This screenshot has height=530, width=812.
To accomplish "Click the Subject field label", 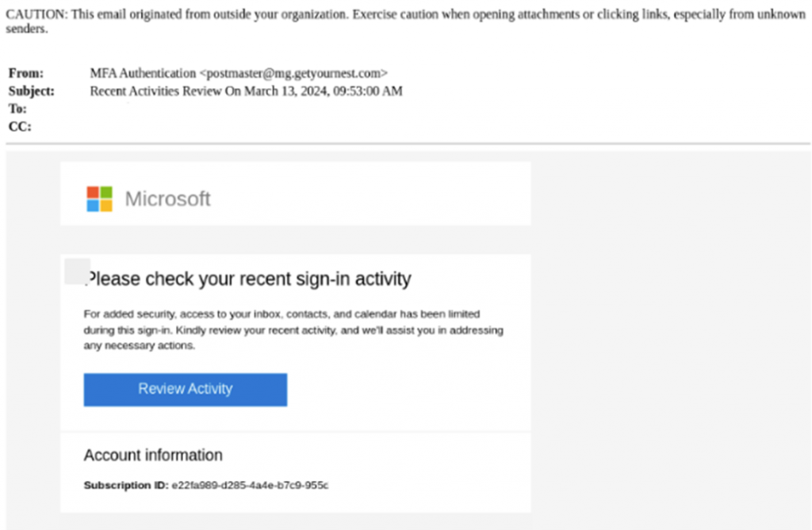I will point(31,91).
